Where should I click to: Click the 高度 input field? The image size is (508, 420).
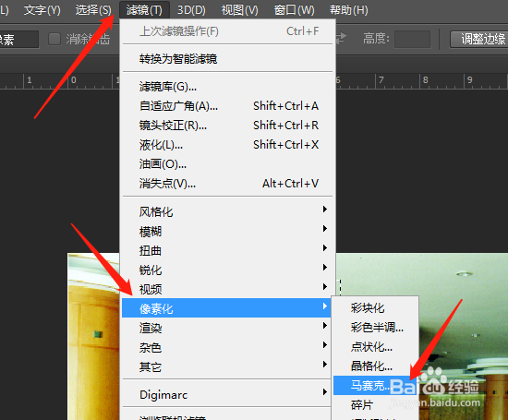coord(412,39)
